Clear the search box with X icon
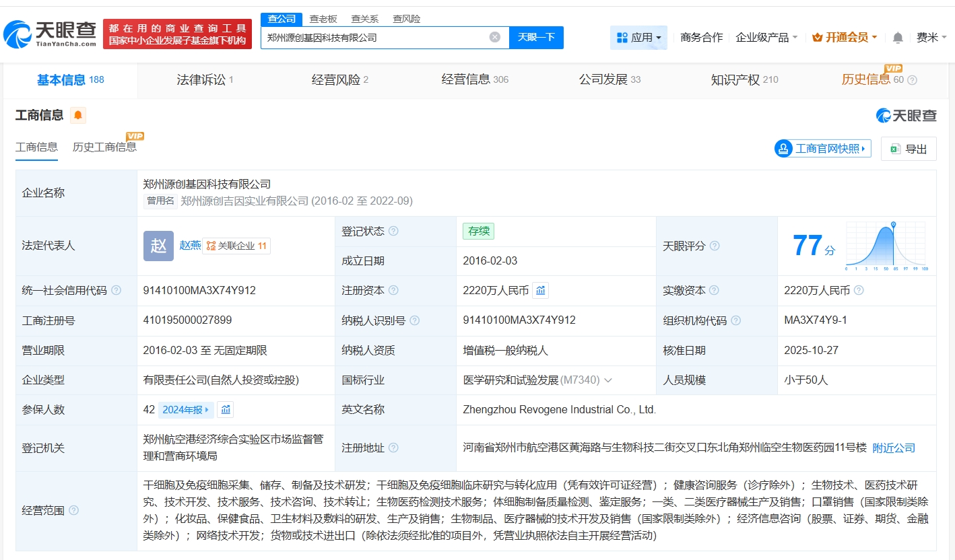955x560 pixels. click(495, 37)
